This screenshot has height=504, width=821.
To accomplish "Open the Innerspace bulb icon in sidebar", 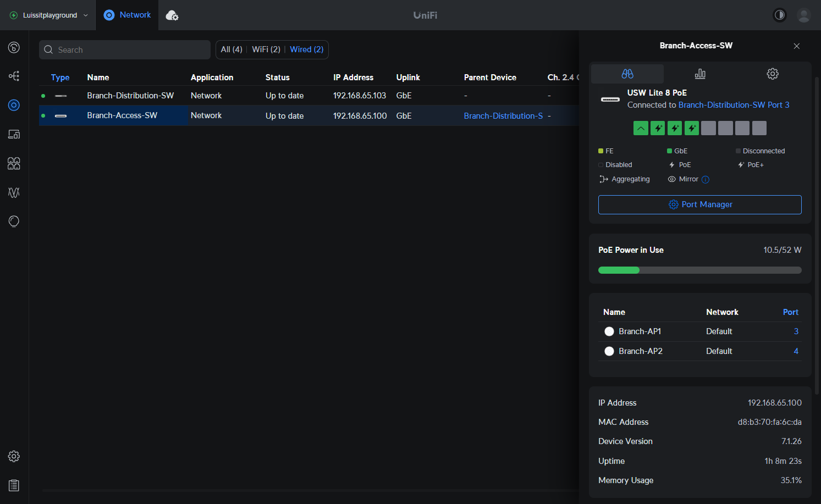I will pyautogui.click(x=14, y=221).
